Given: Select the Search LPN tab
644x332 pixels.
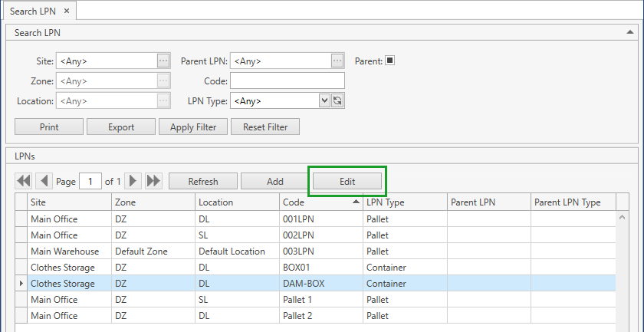Looking at the screenshot, I should [x=32, y=11].
